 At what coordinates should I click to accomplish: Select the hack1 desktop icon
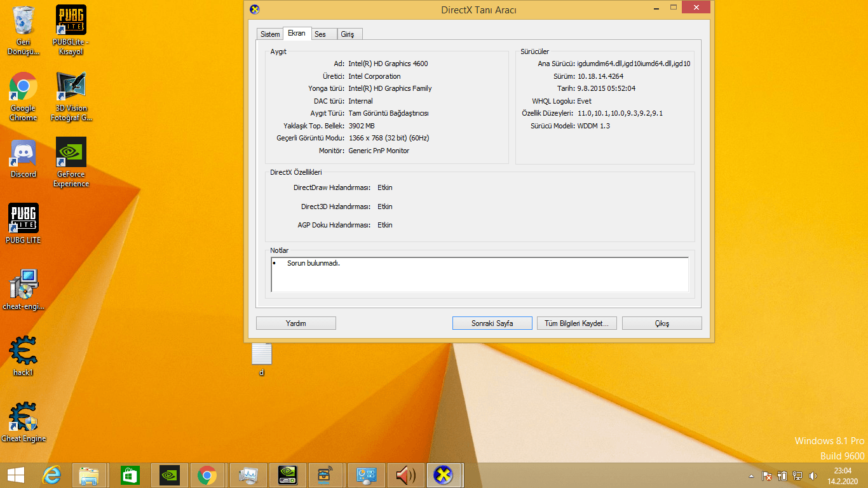24,356
